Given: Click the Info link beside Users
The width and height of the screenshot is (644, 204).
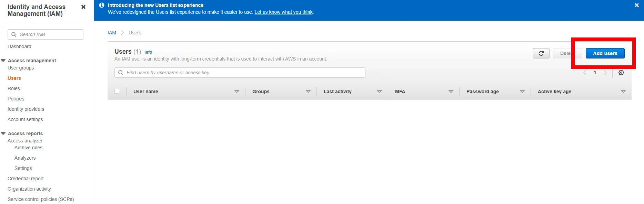Looking at the screenshot, I should tap(148, 52).
